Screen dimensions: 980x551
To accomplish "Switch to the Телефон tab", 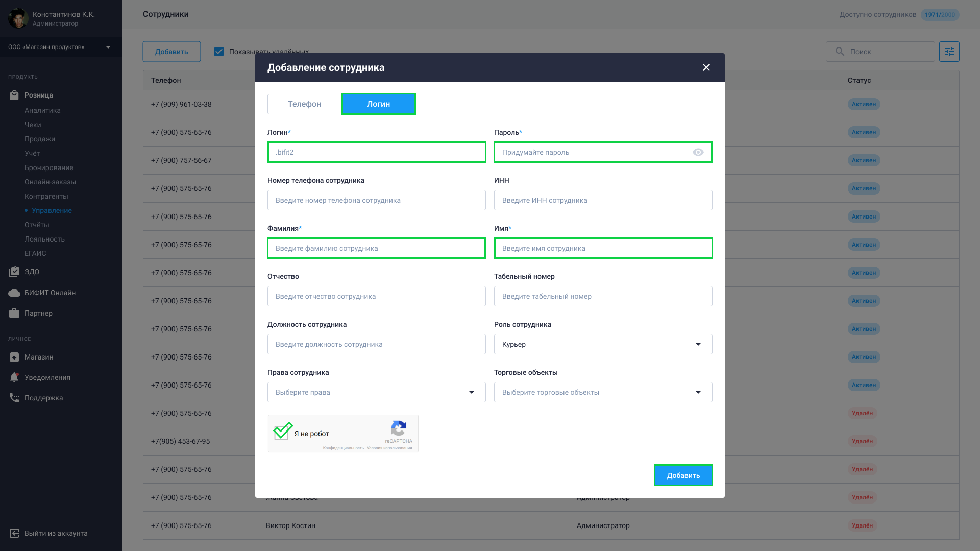I will pos(304,104).
